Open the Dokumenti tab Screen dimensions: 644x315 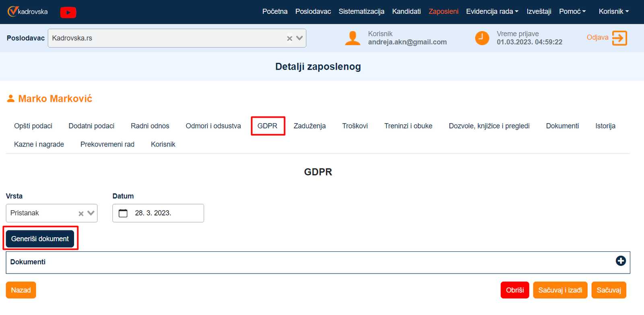[562, 126]
